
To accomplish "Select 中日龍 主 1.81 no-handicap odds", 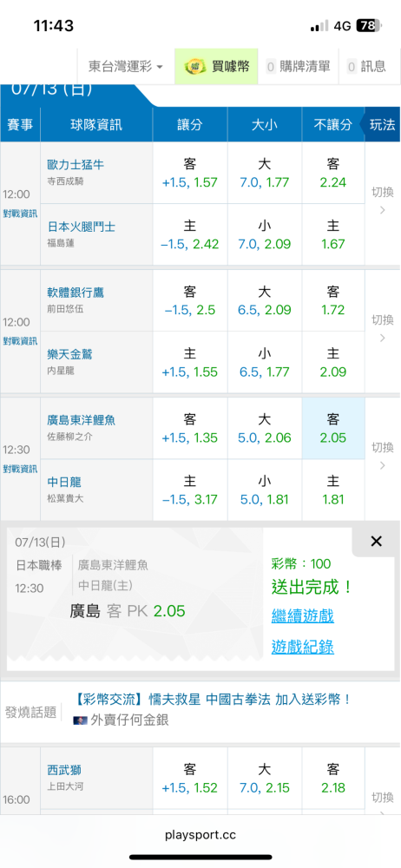I will (x=333, y=490).
